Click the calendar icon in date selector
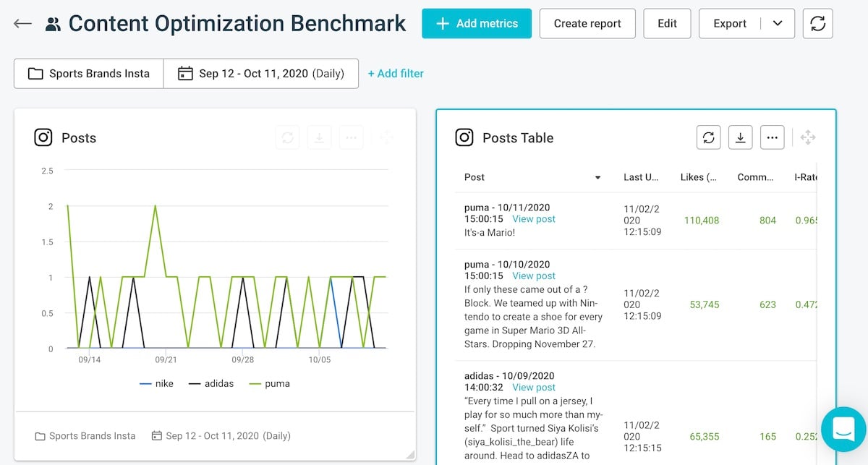868x465 pixels. [x=185, y=74]
